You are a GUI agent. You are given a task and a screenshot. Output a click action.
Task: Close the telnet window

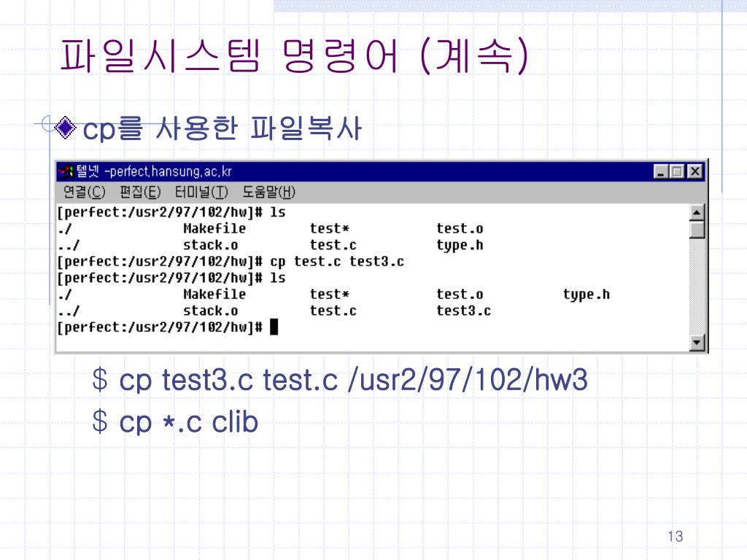coord(695,171)
